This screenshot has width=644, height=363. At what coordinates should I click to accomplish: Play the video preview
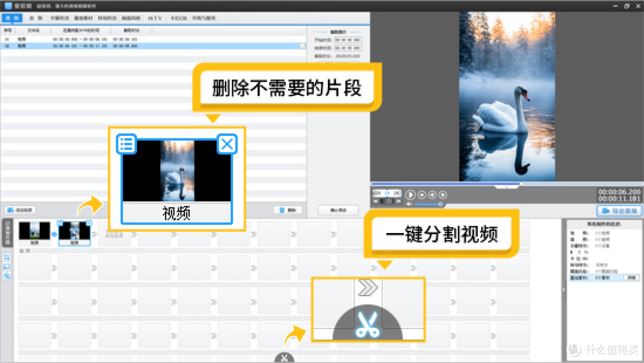pos(410,195)
